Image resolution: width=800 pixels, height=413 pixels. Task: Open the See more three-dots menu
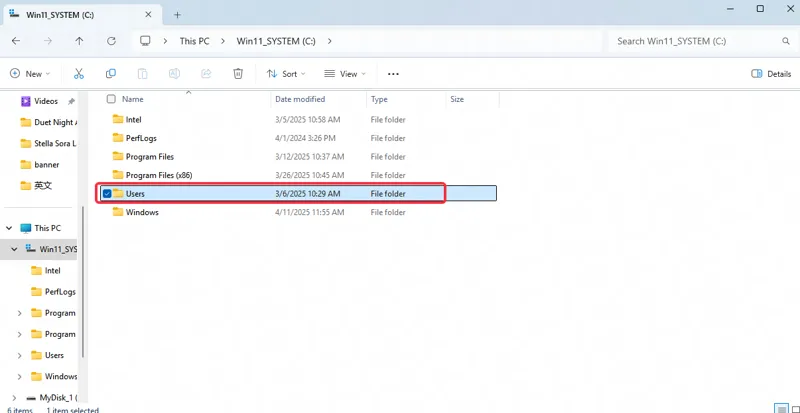(393, 74)
